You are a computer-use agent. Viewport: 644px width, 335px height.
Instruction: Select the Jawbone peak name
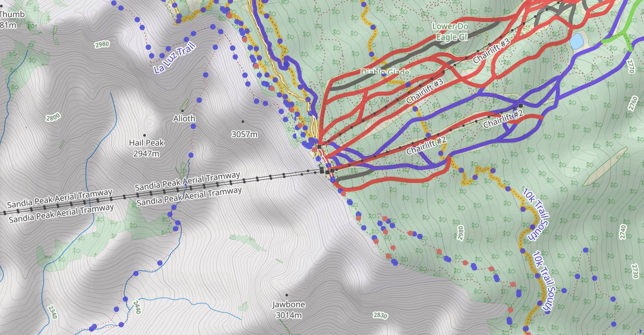coord(288,305)
